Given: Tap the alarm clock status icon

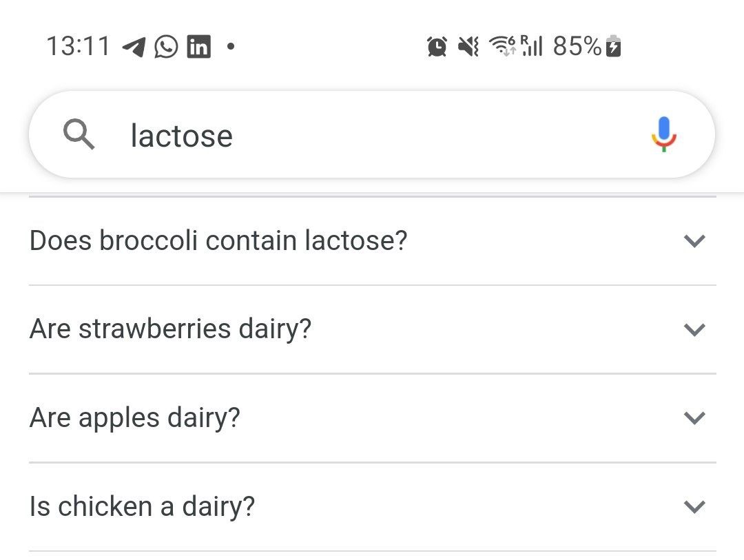Looking at the screenshot, I should [x=437, y=47].
